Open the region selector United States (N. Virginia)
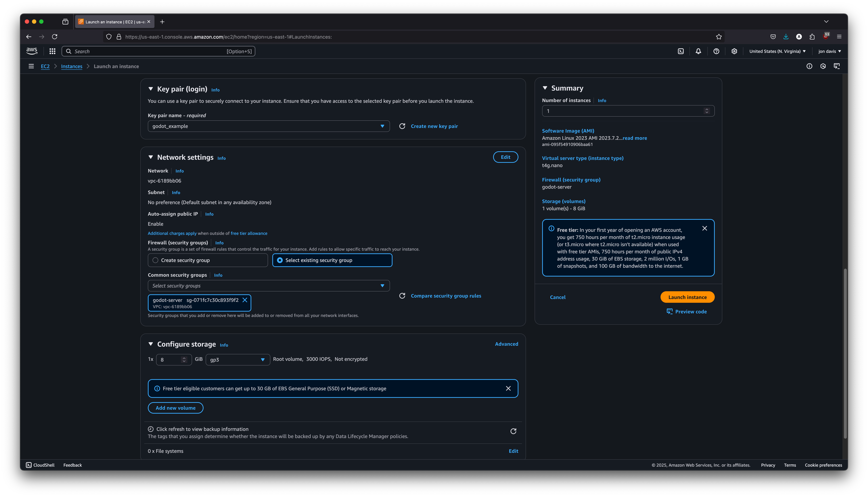868x497 pixels. click(777, 51)
